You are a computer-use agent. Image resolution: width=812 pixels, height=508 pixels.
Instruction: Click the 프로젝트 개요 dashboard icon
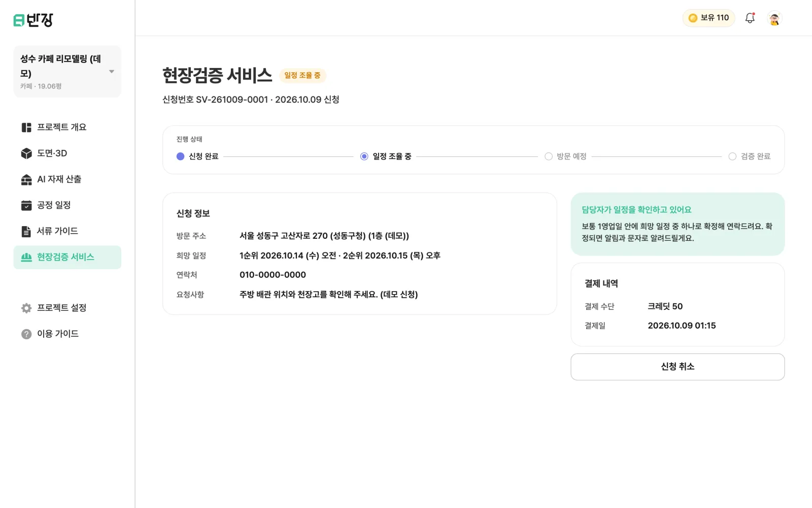26,128
